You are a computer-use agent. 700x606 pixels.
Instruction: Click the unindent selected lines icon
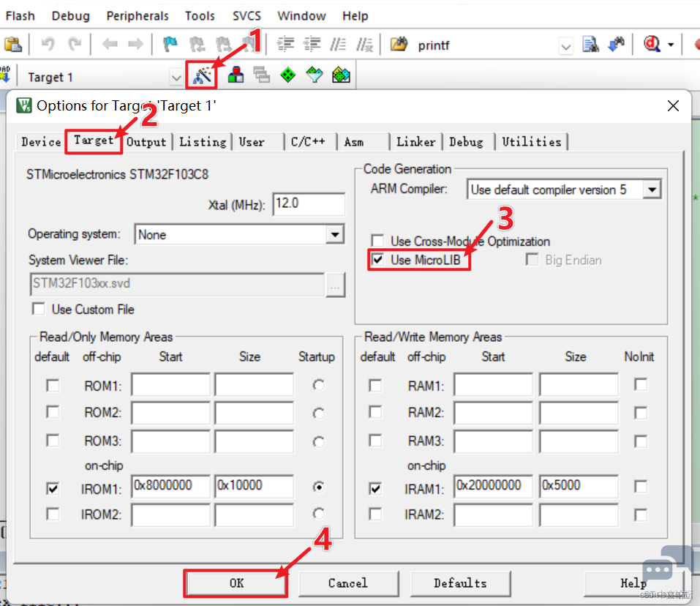click(312, 44)
